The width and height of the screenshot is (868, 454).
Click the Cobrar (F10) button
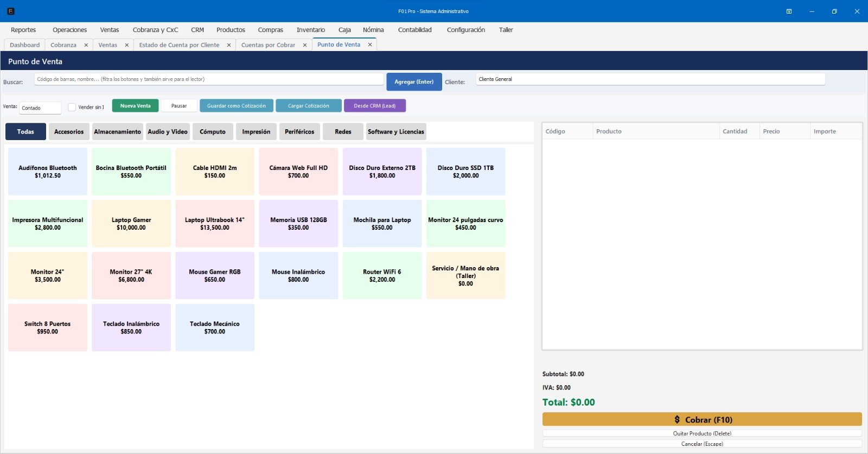point(702,419)
